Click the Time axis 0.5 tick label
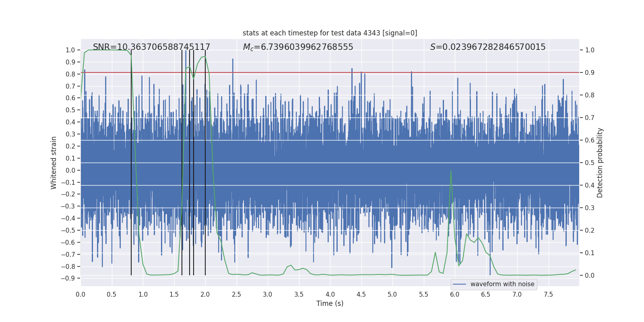This screenshot has height=322, width=644. click(111, 294)
